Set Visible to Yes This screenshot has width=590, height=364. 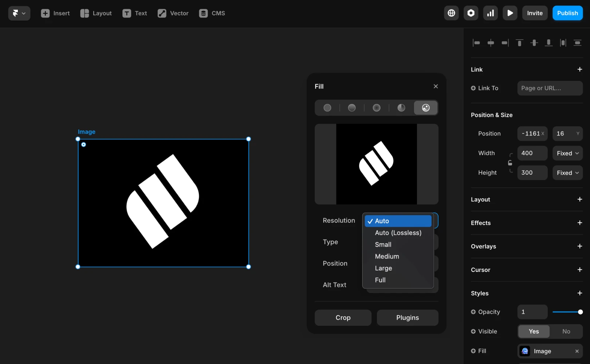[x=534, y=332]
